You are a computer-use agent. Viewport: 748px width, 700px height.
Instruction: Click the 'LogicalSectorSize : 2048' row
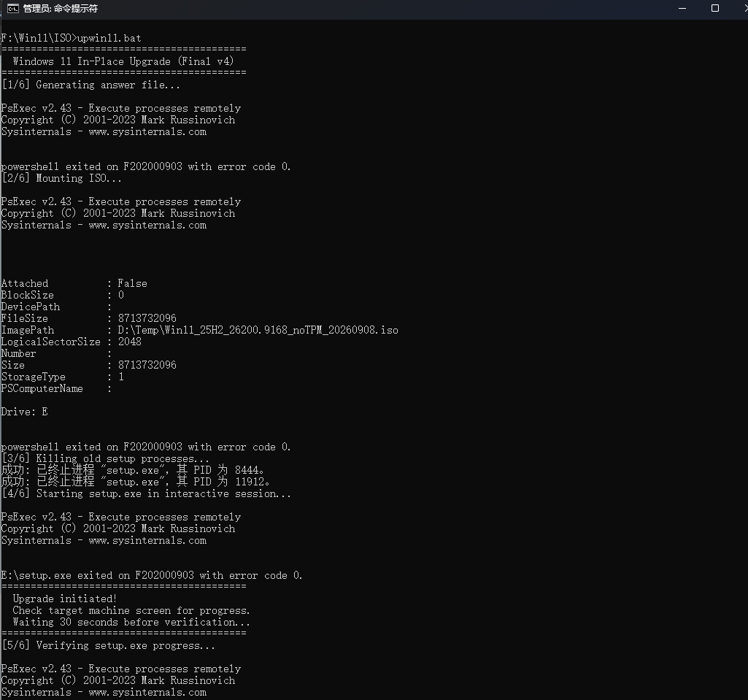71,342
